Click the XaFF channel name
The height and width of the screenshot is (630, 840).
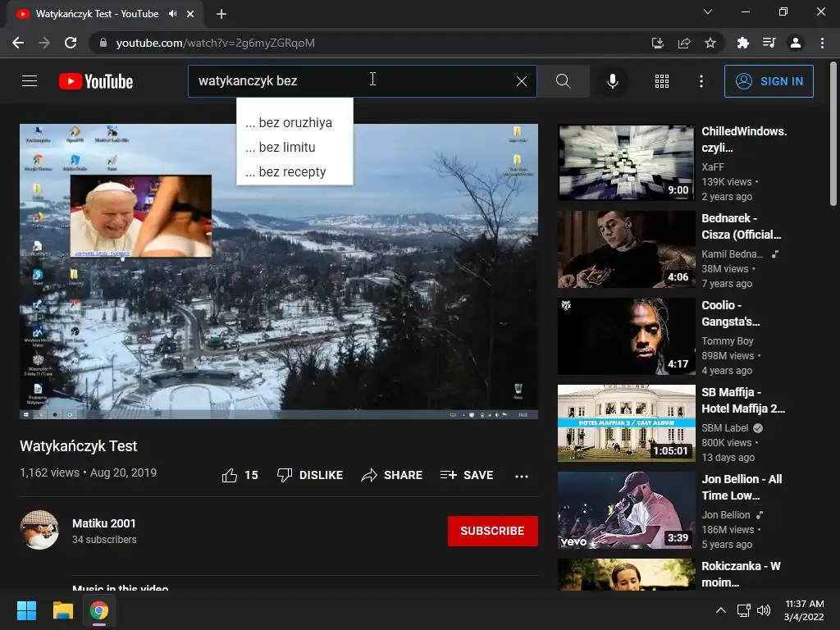coord(713,167)
